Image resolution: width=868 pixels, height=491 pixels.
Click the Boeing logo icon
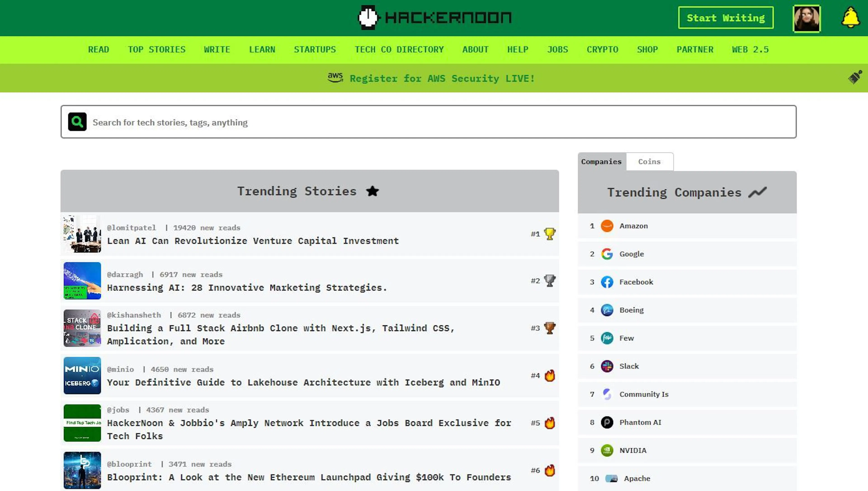click(607, 310)
